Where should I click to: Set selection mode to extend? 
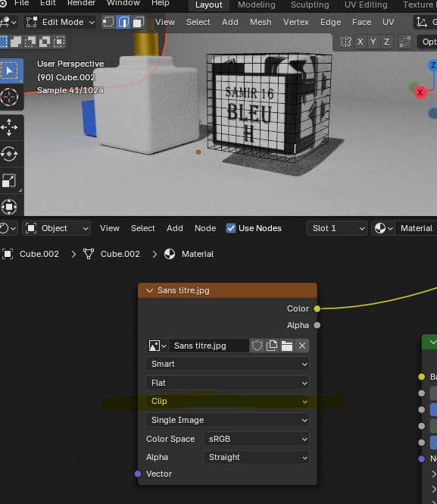[x=16, y=42]
